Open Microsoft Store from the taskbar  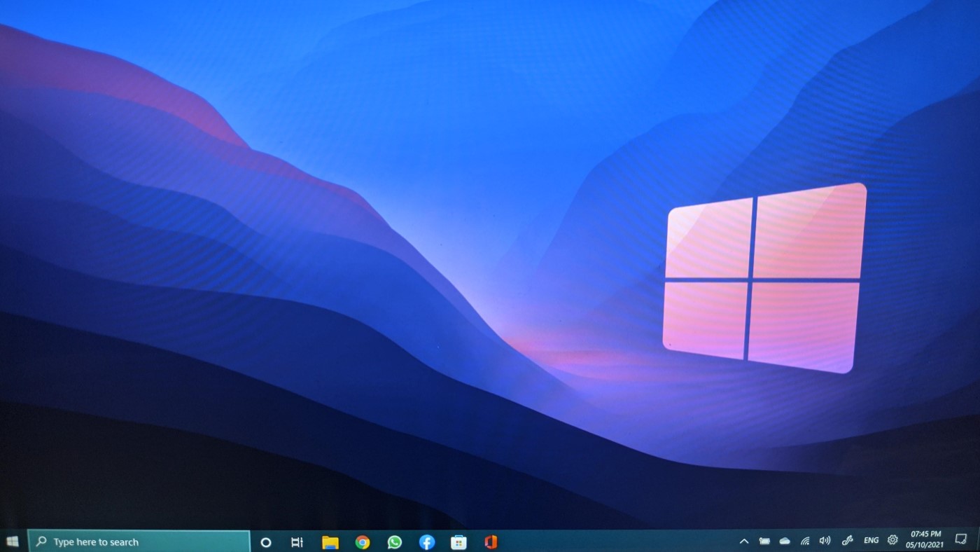(x=458, y=542)
